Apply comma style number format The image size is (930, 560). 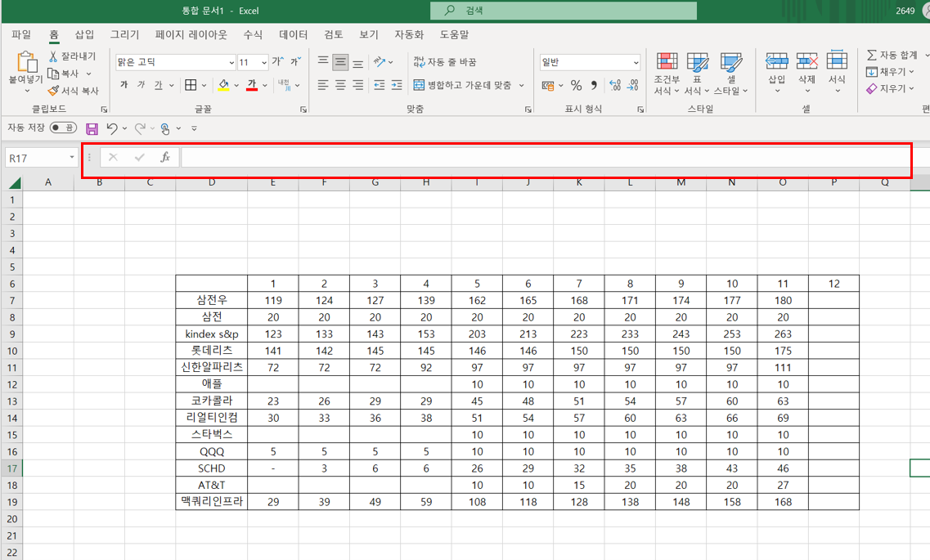click(x=594, y=85)
